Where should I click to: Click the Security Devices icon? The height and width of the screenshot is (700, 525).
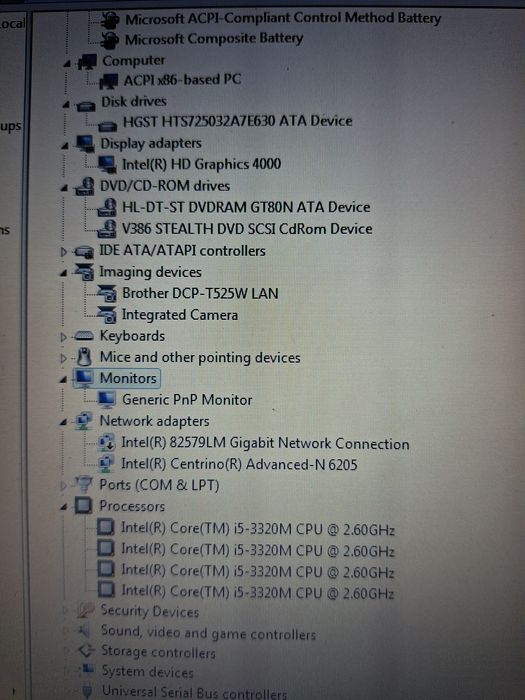(x=85, y=610)
